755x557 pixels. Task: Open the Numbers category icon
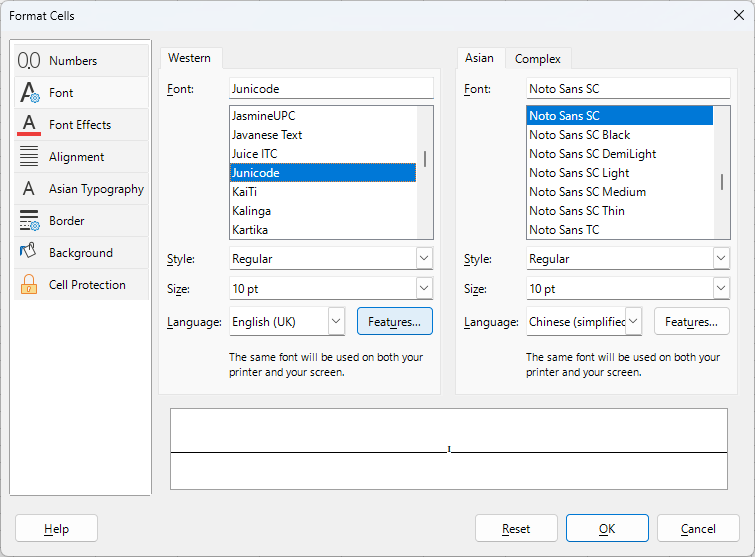29,61
